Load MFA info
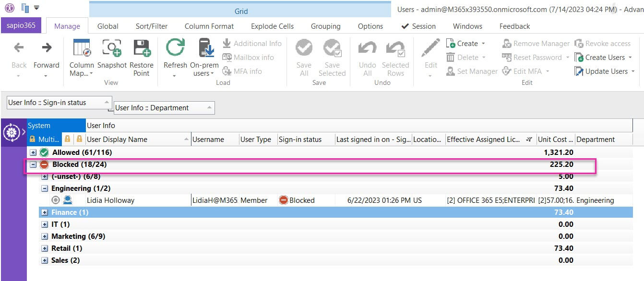The image size is (644, 281). click(242, 71)
